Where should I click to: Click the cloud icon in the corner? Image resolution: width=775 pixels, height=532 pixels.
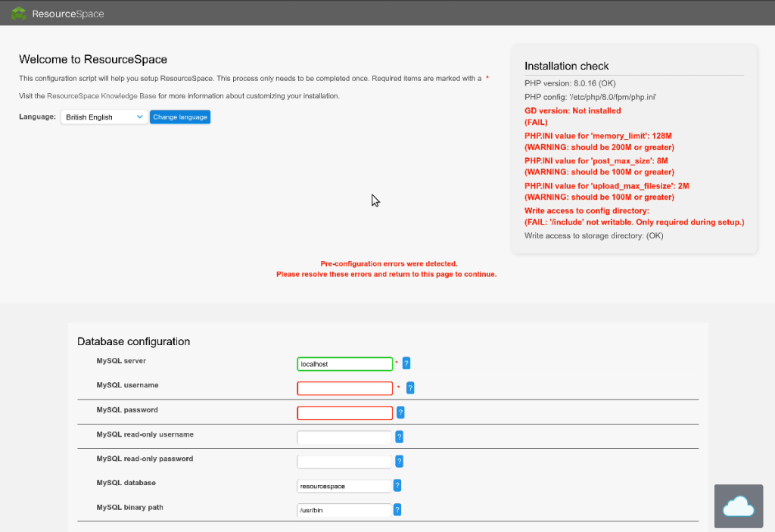tap(738, 506)
